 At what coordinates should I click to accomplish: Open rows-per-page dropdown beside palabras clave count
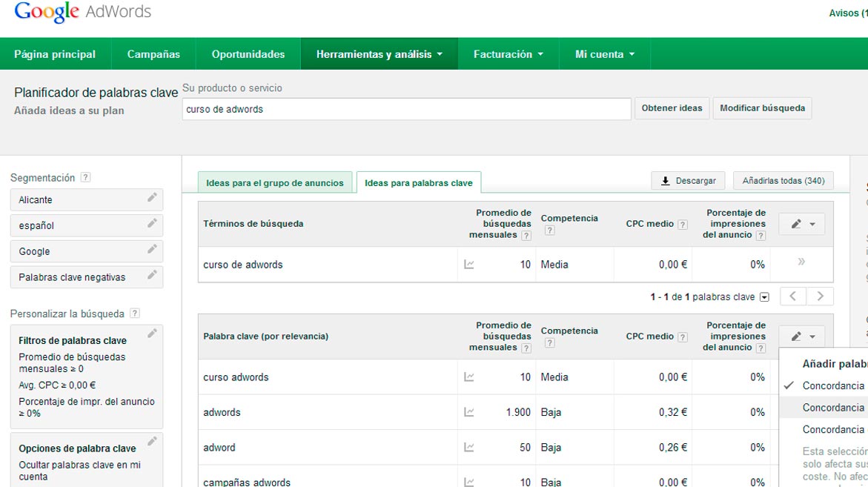pos(764,297)
